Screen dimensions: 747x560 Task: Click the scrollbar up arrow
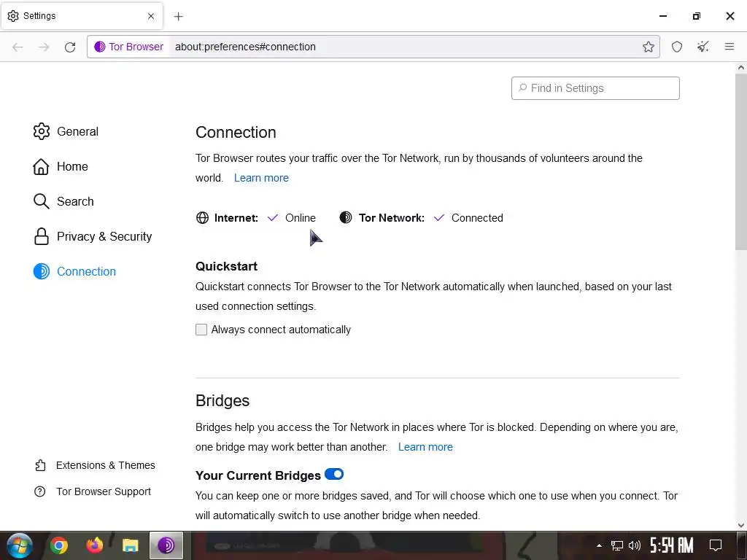click(x=741, y=68)
